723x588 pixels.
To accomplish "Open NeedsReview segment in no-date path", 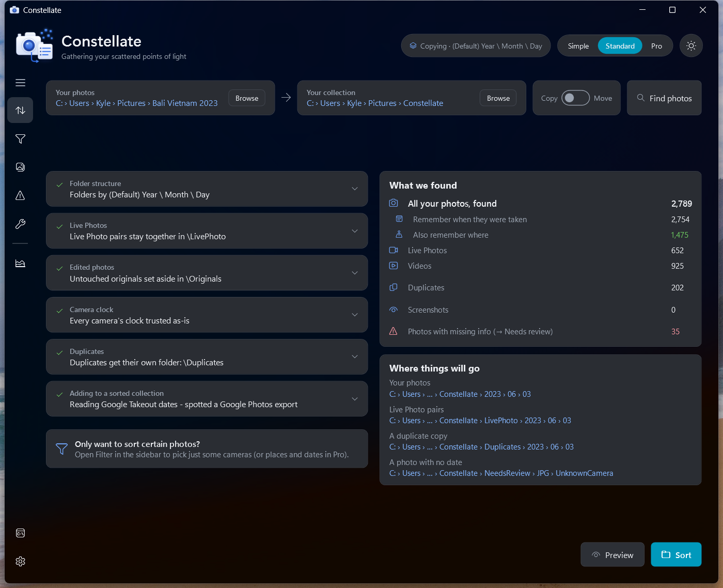I will click(x=507, y=473).
